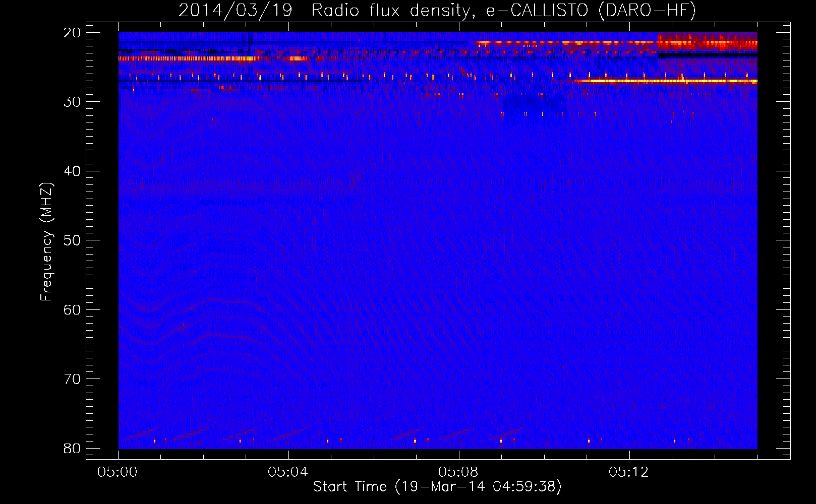Click the 'Start Time (19-Mar-14 04:59:38)' x-axis label

(437, 487)
